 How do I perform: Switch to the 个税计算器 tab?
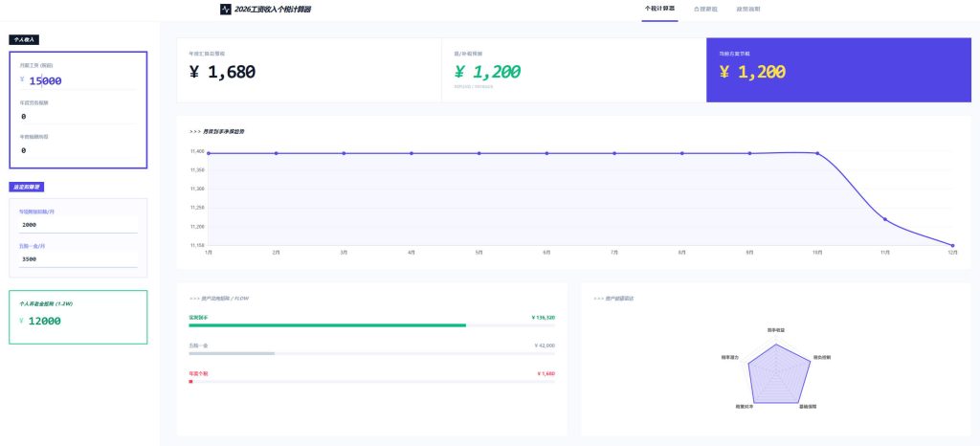coord(659,9)
